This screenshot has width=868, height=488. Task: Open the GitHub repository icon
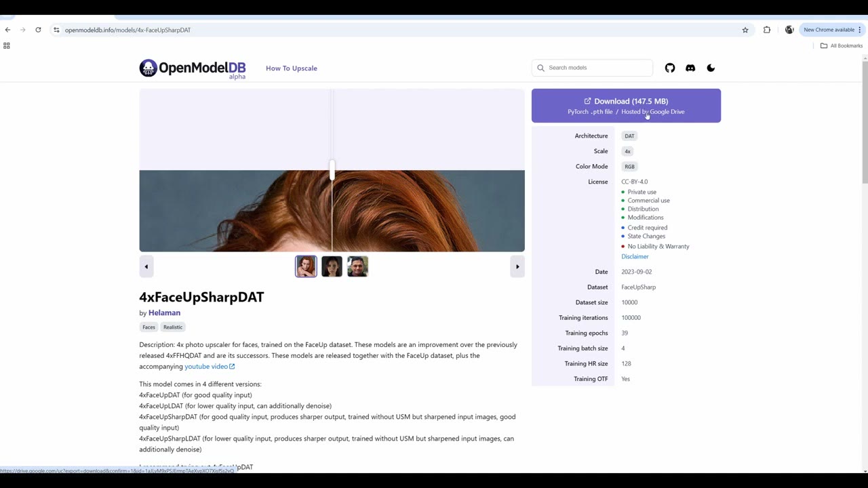point(670,68)
